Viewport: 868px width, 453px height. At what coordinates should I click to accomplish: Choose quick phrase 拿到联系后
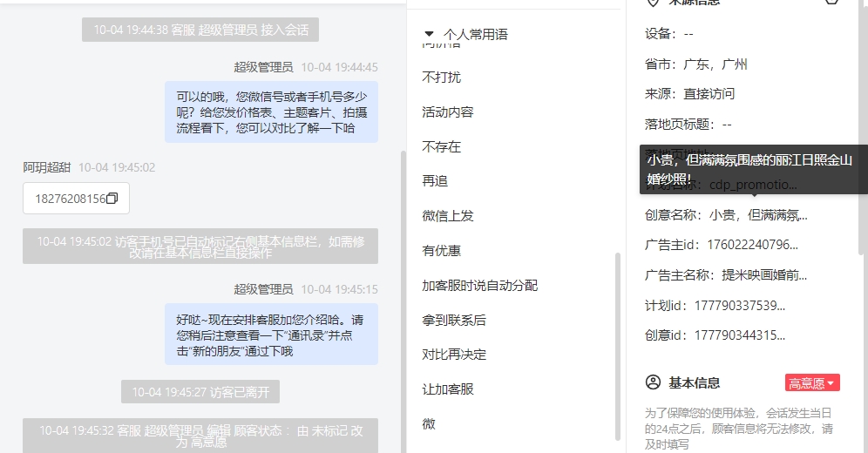coord(454,321)
